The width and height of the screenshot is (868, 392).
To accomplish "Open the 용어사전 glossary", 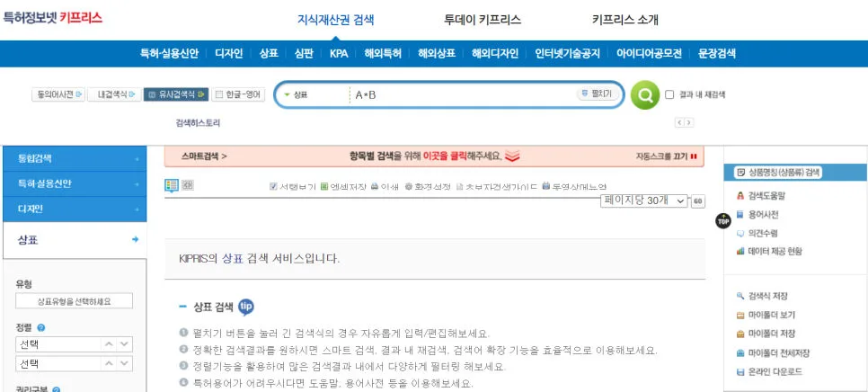I will click(757, 214).
